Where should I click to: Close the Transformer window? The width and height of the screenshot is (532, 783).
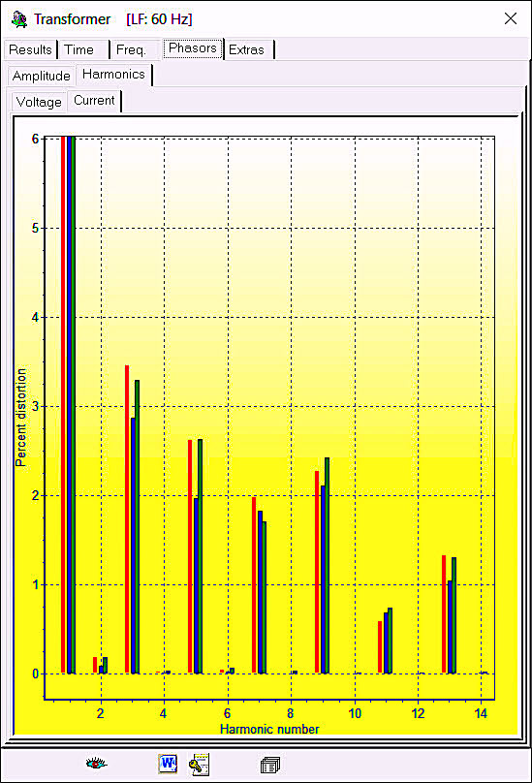click(x=511, y=18)
